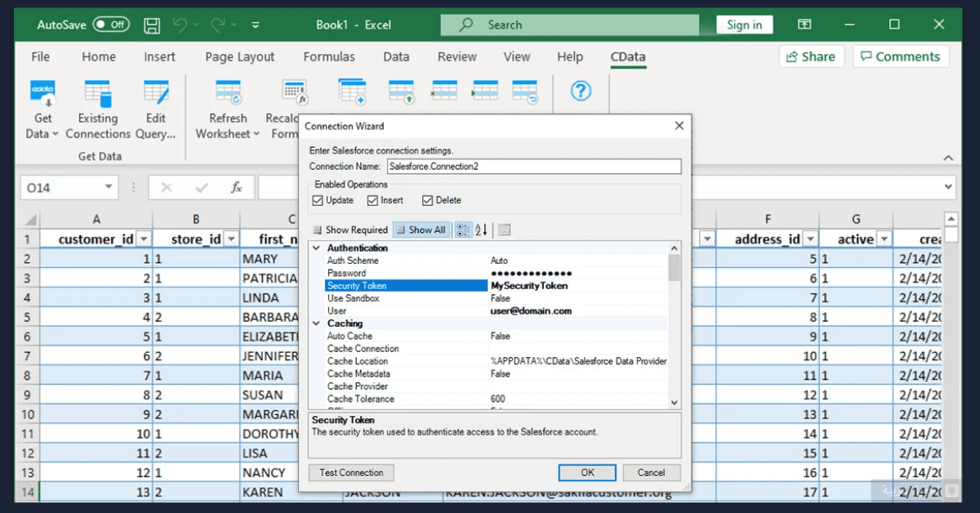Open the store_id column filter dropdown

click(x=231, y=239)
